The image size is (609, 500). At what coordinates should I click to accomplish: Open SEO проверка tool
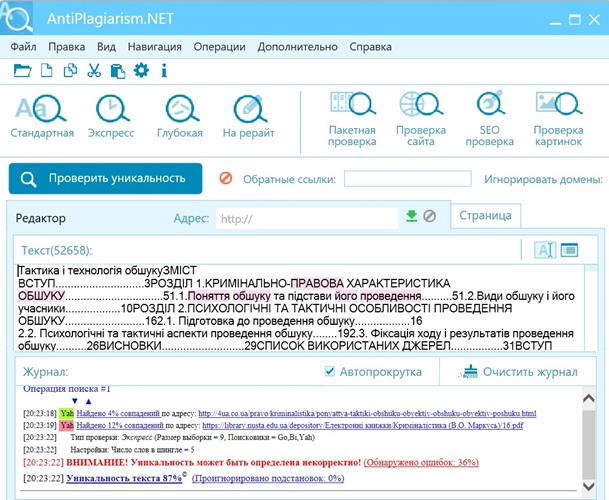pos(489,119)
